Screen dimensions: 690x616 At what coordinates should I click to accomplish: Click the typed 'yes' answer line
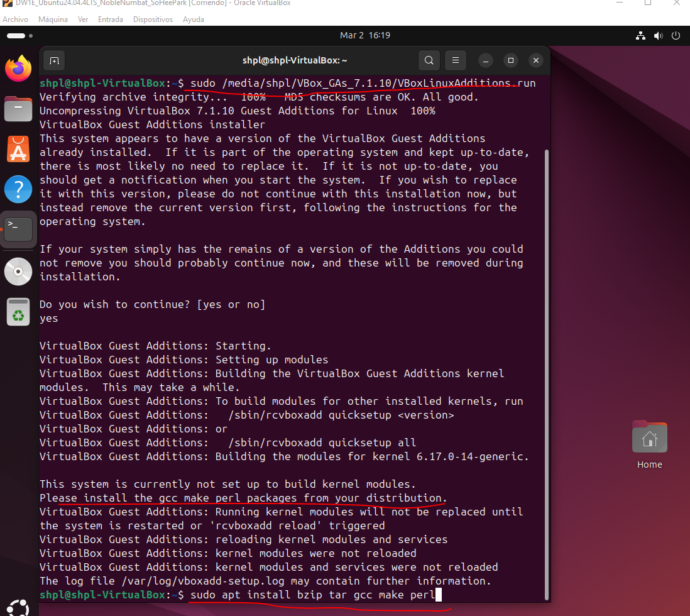(48, 318)
